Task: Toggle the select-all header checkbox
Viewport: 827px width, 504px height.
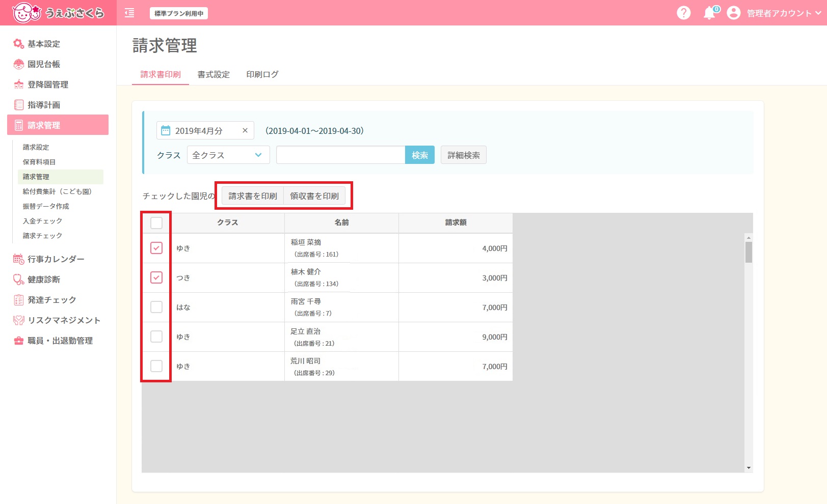Action: pyautogui.click(x=156, y=223)
